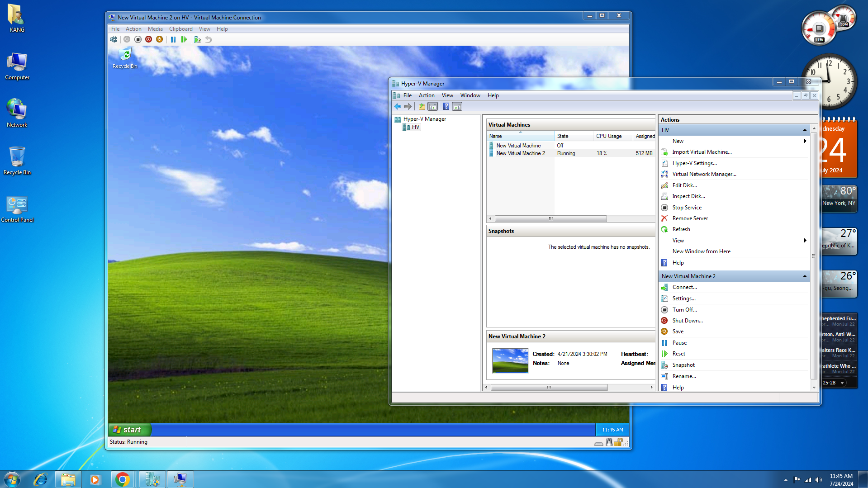The height and width of the screenshot is (488, 868).
Task: Click Windows XP start button inside VM
Action: click(129, 430)
